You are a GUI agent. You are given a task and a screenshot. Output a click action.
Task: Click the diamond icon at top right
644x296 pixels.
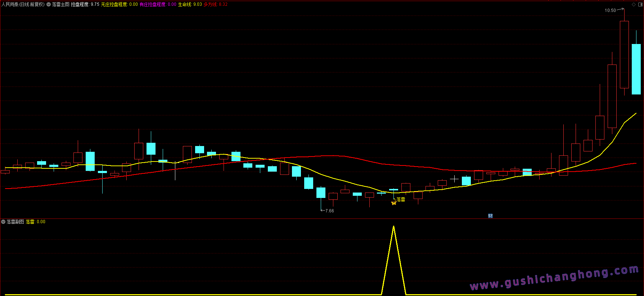(x=634, y=4)
